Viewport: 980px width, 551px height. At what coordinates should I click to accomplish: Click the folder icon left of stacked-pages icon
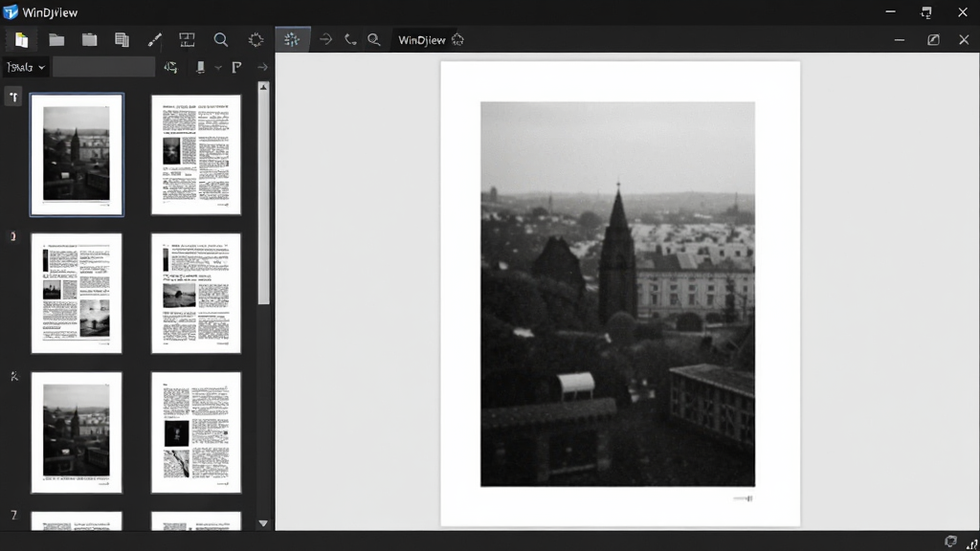(x=89, y=40)
